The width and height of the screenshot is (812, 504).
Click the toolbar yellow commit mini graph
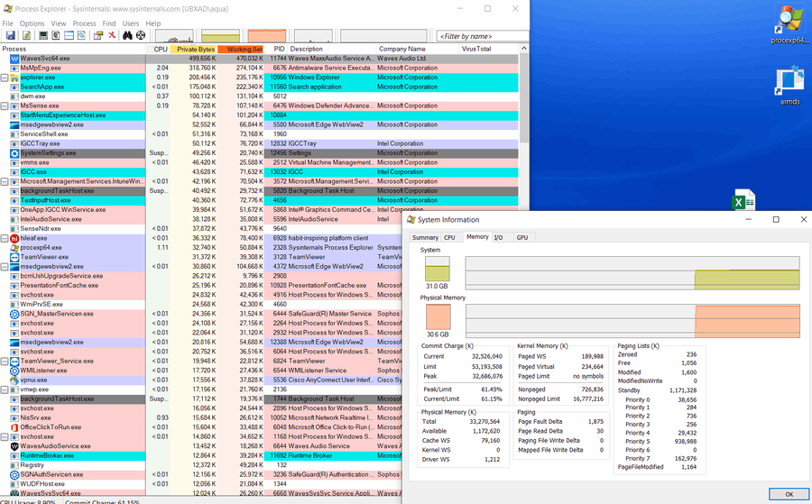[221, 36]
